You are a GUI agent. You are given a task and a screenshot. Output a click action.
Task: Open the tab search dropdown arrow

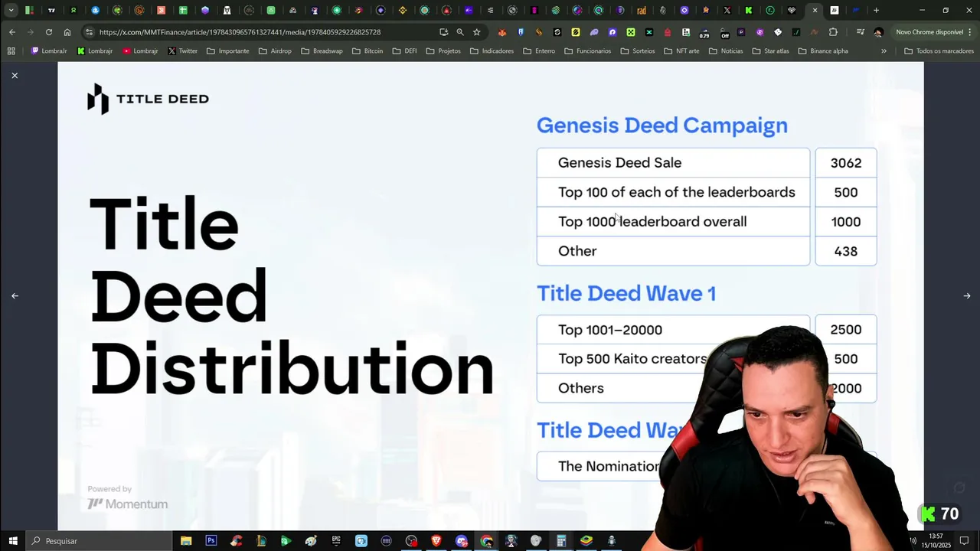(11, 10)
